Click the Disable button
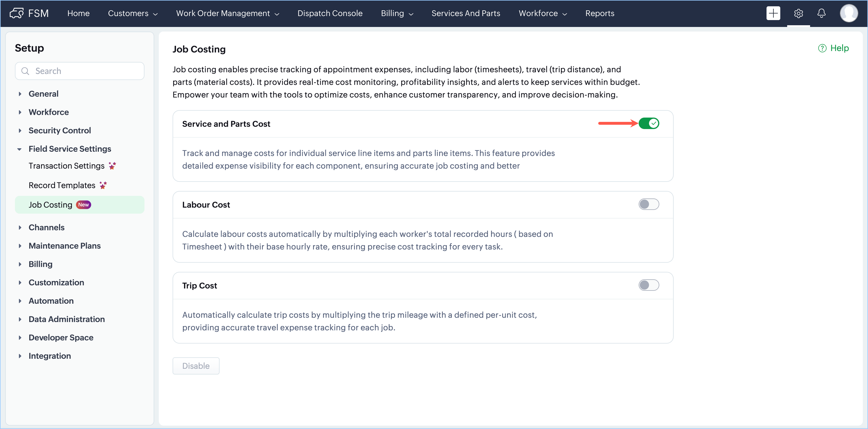 (x=196, y=366)
